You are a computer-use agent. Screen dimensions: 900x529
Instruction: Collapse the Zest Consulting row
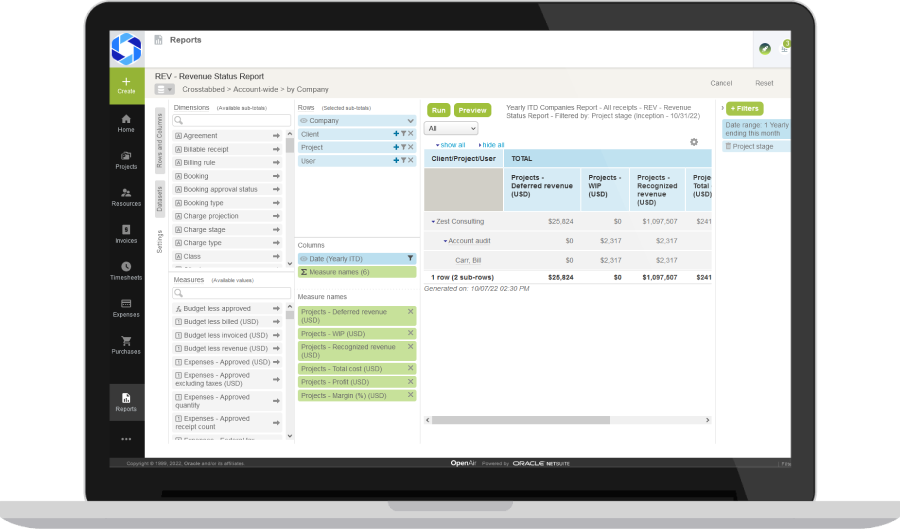(433, 221)
